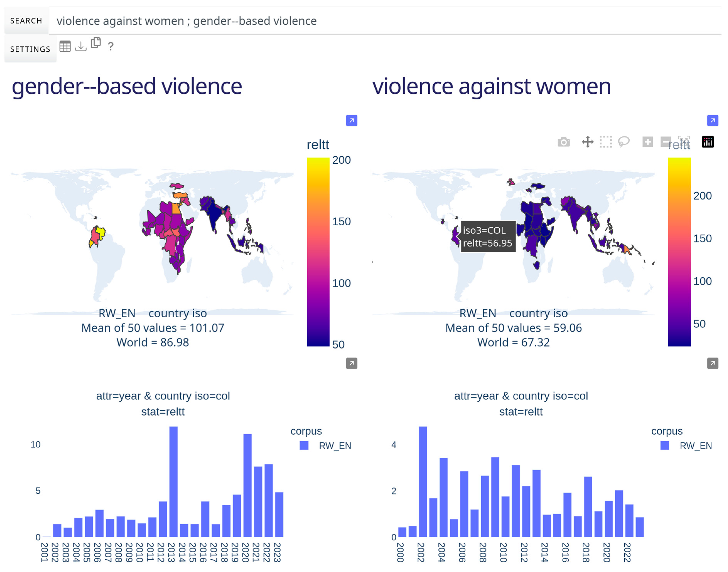
Task: Expand the gender--based violence map panel
Action: (x=352, y=121)
